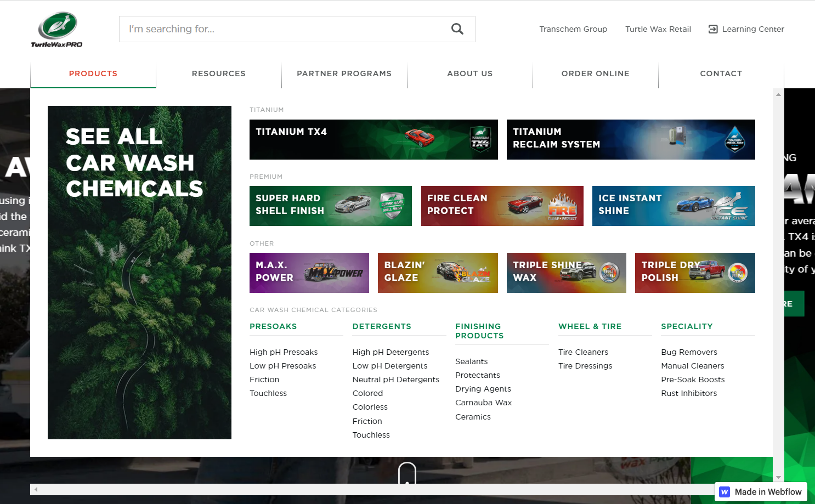Image resolution: width=815 pixels, height=504 pixels.
Task: Open the ORDER ONLINE page
Action: click(595, 73)
